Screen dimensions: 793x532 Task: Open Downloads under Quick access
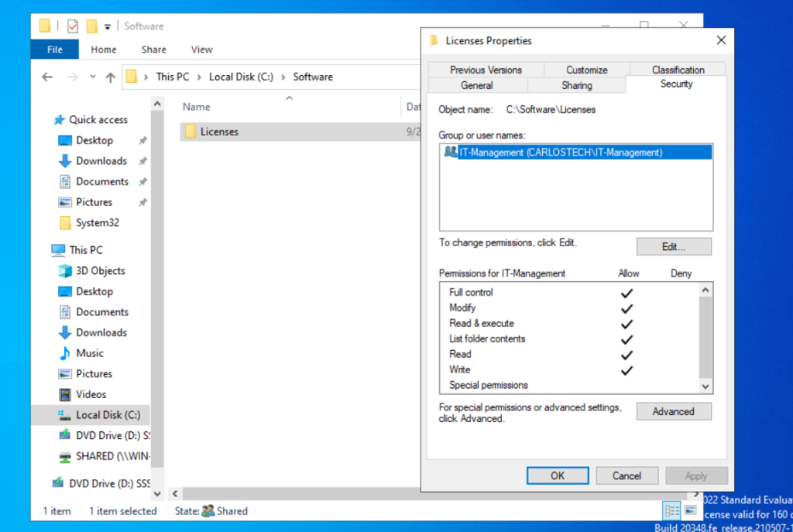coord(101,161)
